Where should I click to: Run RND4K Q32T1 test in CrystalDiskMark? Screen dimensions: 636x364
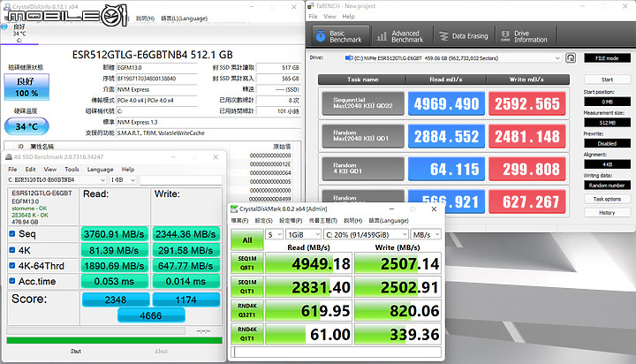tap(247, 310)
